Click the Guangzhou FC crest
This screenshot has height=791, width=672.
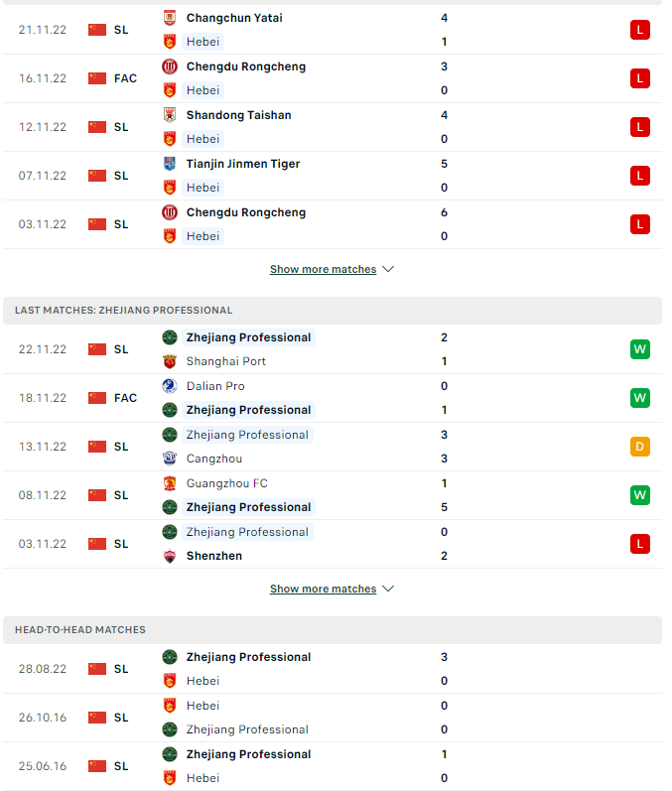[x=170, y=483]
